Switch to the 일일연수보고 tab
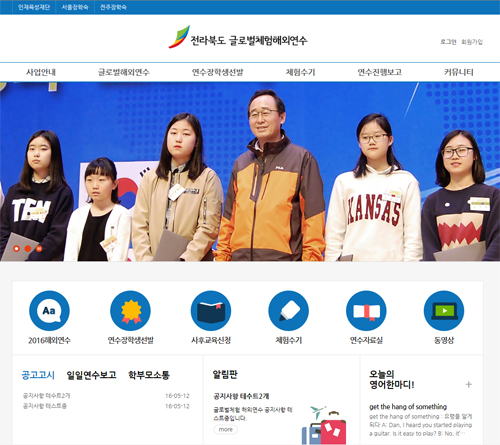This screenshot has width=500, height=445. click(x=91, y=375)
